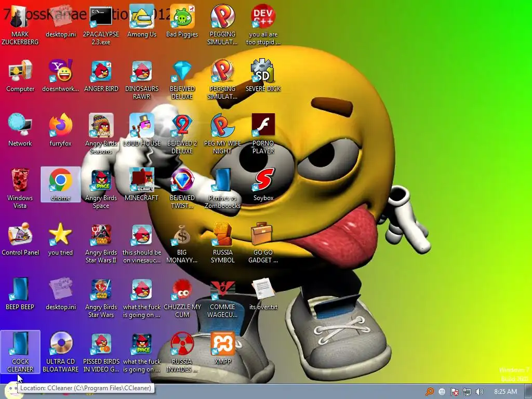Image resolution: width=532 pixels, height=399 pixels.
Task: Click the Show desktop button
Action: [528, 392]
